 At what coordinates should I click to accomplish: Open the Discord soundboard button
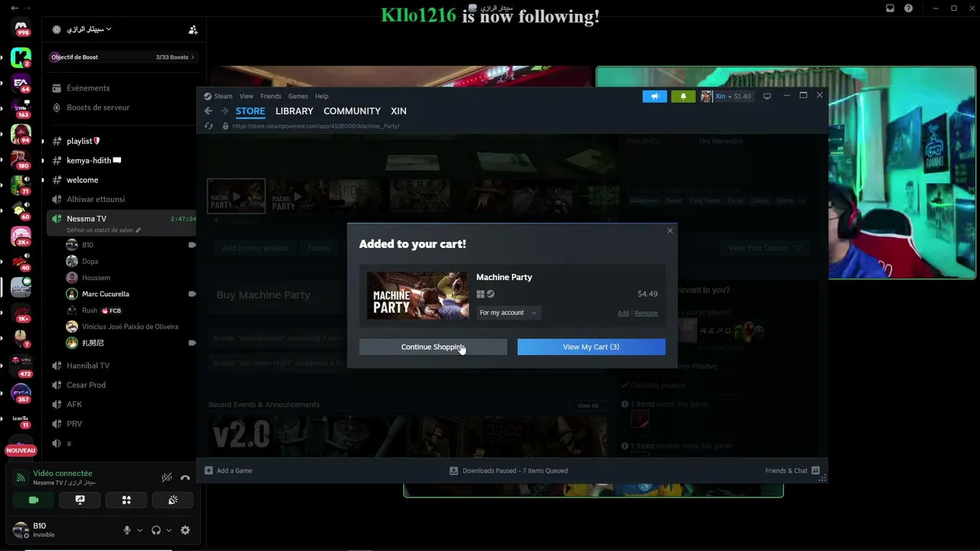[173, 500]
